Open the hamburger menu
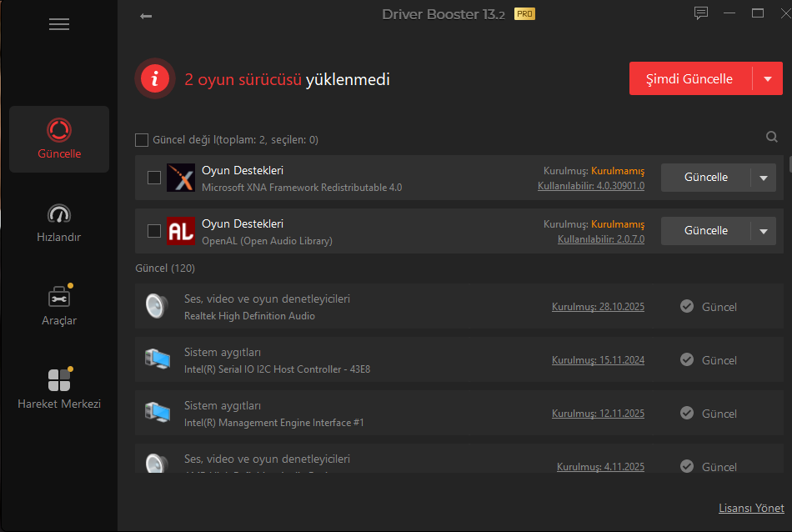This screenshot has width=792, height=532. tap(59, 24)
